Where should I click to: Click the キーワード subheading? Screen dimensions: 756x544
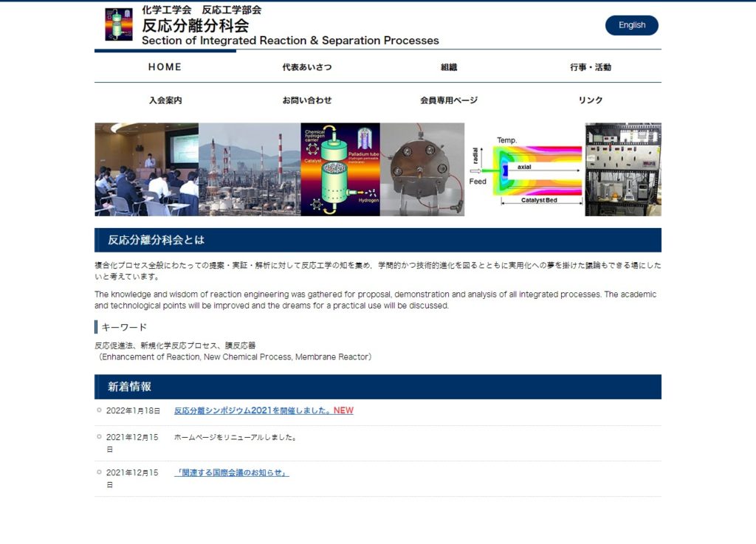coord(124,327)
